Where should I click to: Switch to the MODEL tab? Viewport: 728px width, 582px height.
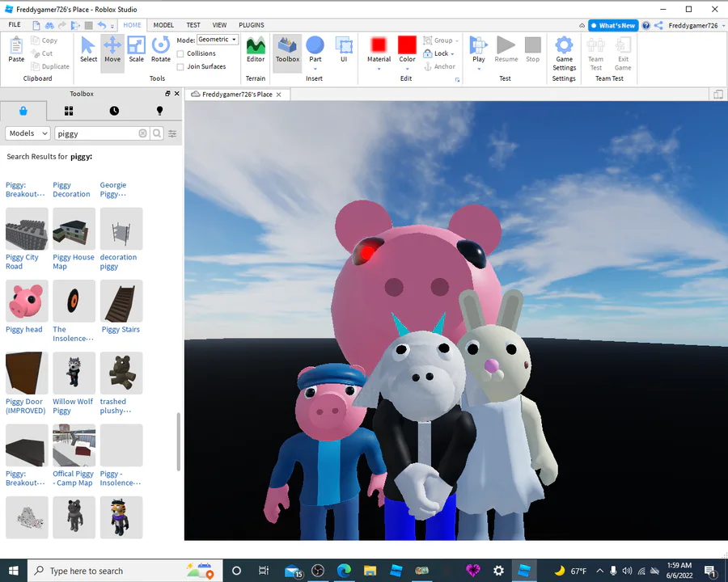pos(163,25)
